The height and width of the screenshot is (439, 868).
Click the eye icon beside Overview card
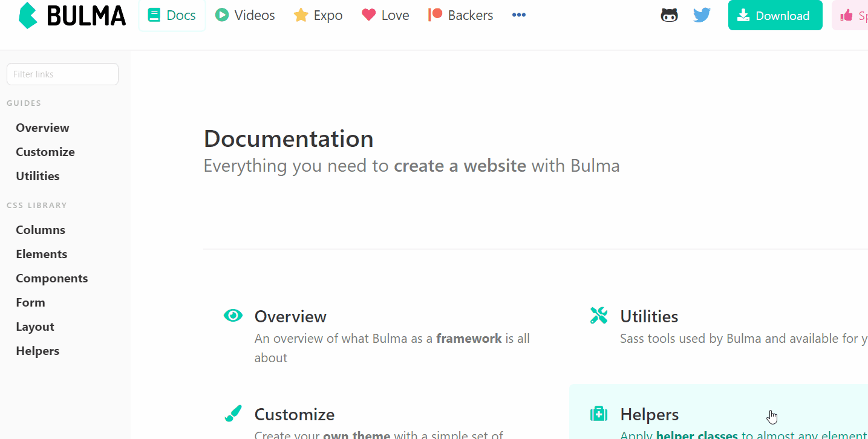233,315
